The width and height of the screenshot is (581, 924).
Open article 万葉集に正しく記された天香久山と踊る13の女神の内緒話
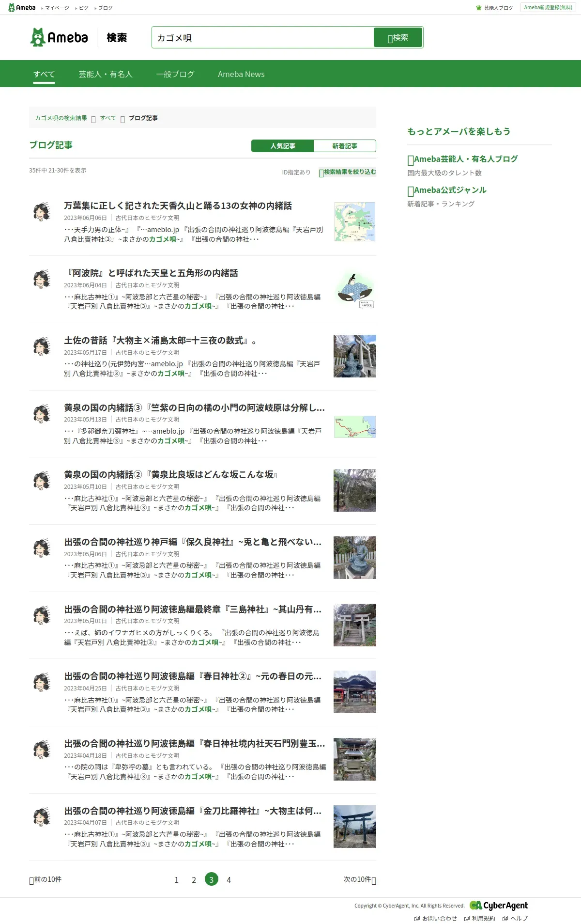pyautogui.click(x=178, y=206)
